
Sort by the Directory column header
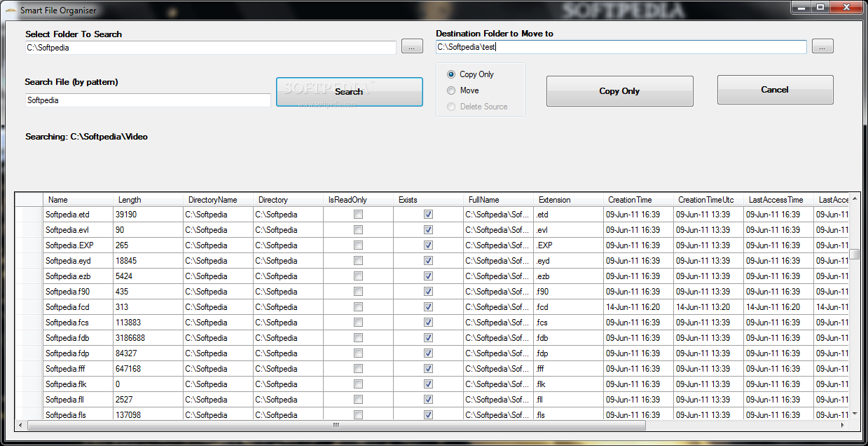click(x=288, y=200)
